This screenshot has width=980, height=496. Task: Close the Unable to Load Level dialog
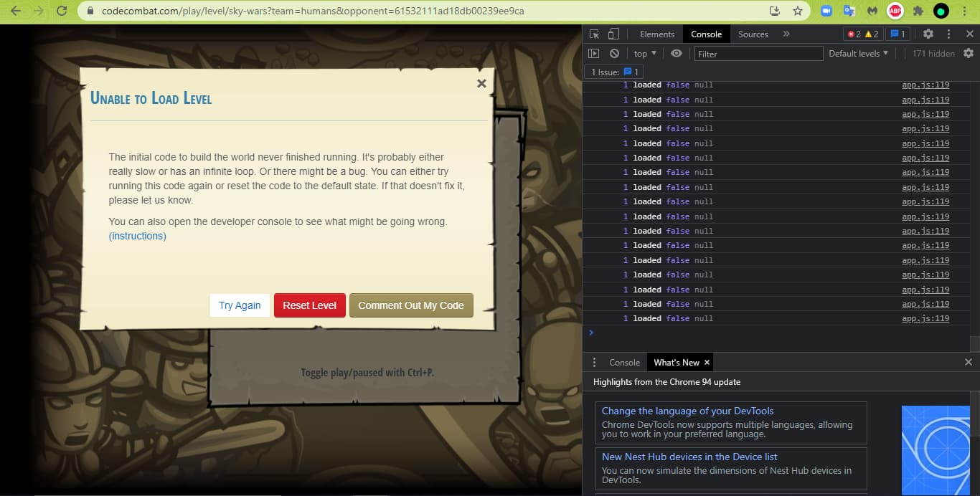pos(481,83)
